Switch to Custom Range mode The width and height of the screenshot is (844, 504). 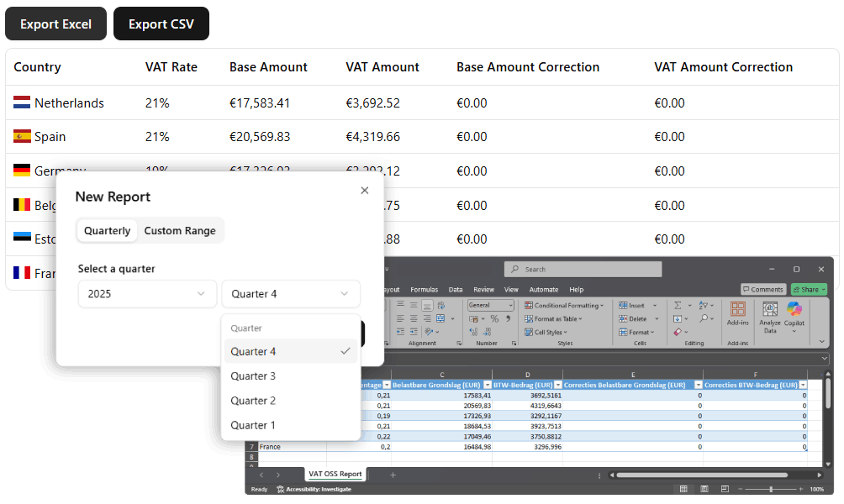(x=180, y=231)
